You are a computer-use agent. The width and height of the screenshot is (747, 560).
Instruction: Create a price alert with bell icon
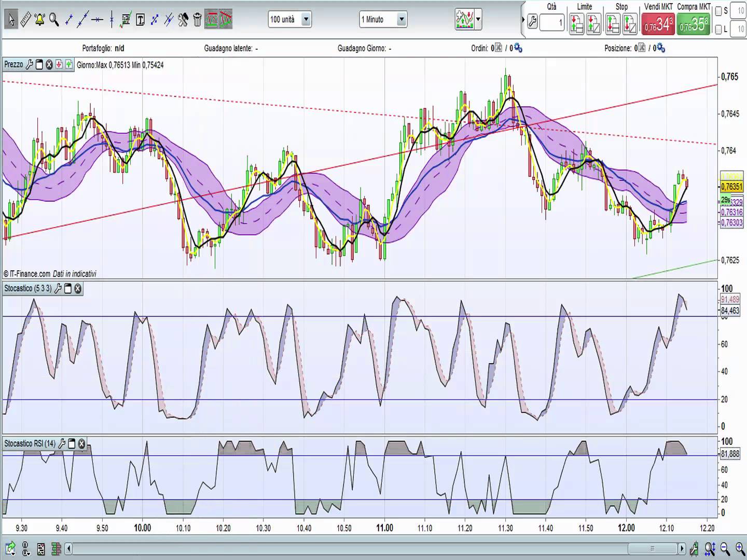point(39,20)
